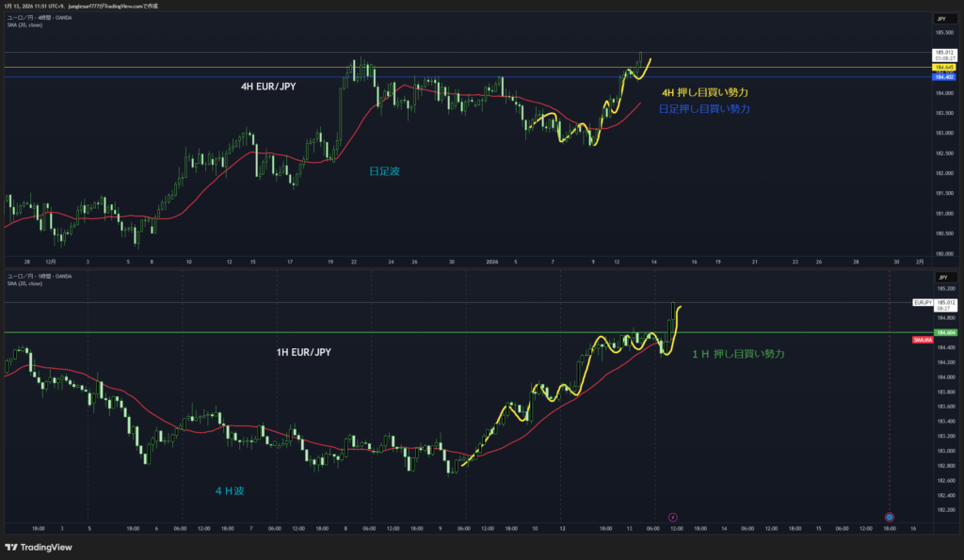Select the '4H波' label on the 1H chart
964x560 pixels.
point(230,490)
